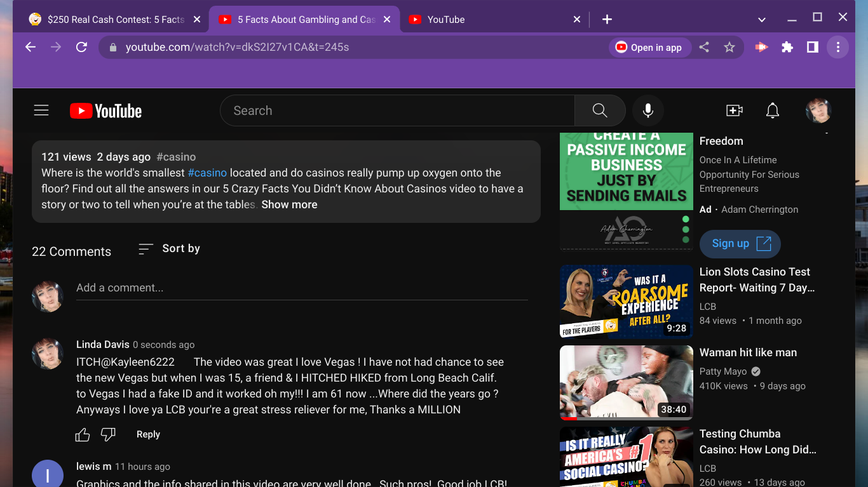Open Testing Chumba Casino title
Viewport: 868px width, 487px height.
click(x=758, y=442)
